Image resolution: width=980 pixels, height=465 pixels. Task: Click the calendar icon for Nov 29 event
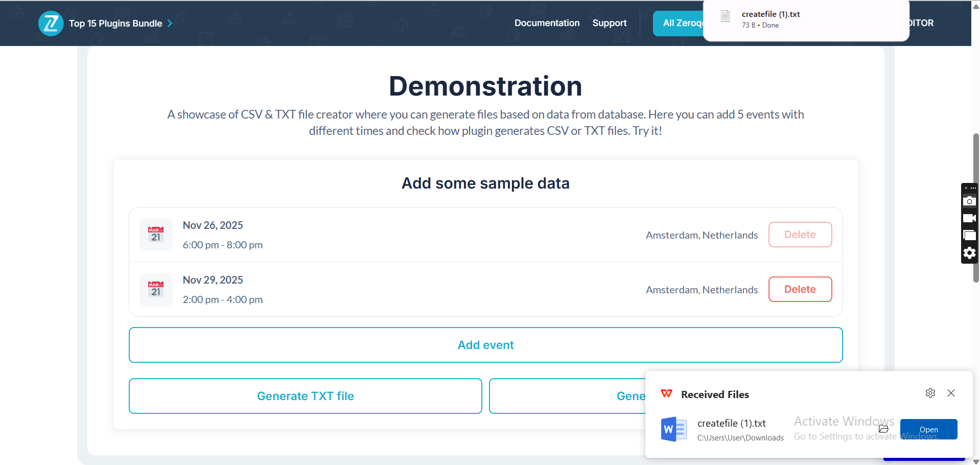[156, 289]
